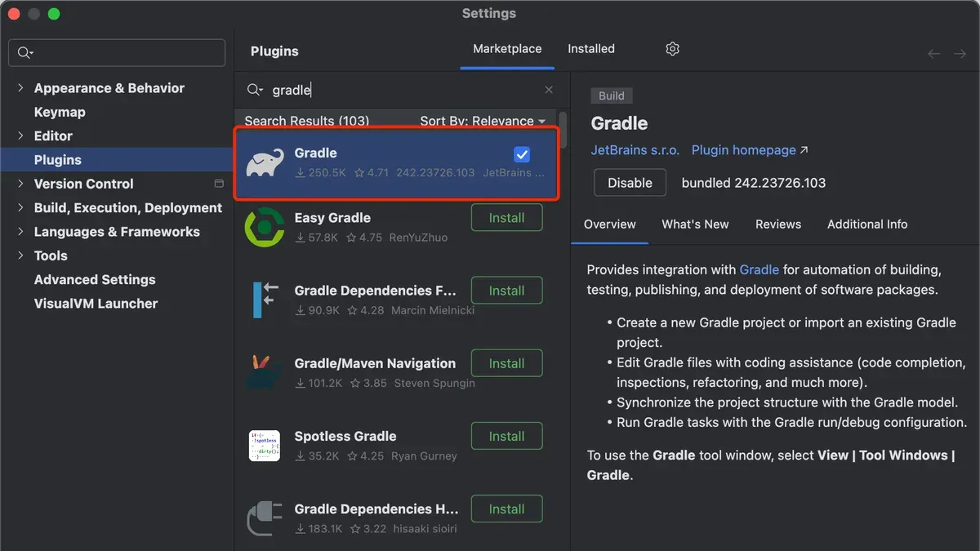Click the Gradle download count icon
980x551 pixels.
click(301, 173)
